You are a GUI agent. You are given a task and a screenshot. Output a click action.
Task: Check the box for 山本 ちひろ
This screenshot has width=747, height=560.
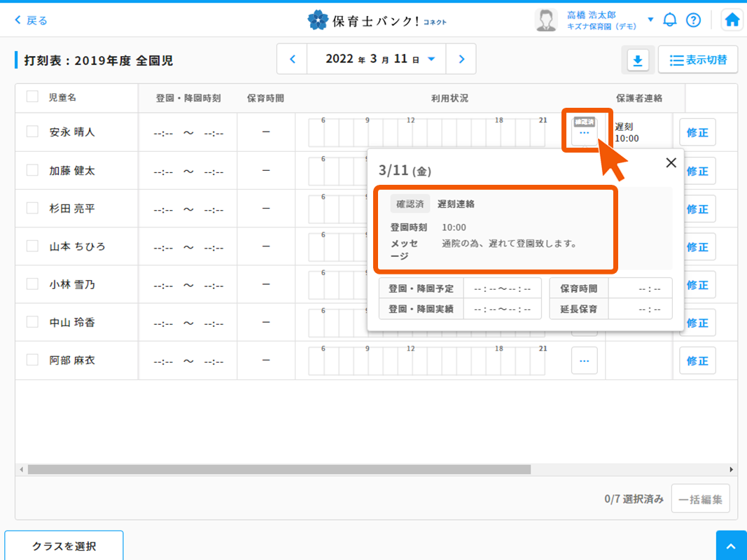(x=32, y=246)
